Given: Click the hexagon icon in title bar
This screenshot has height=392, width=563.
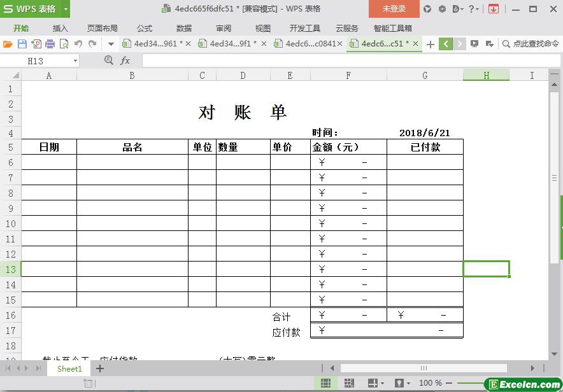Looking at the screenshot, I should point(442,9).
